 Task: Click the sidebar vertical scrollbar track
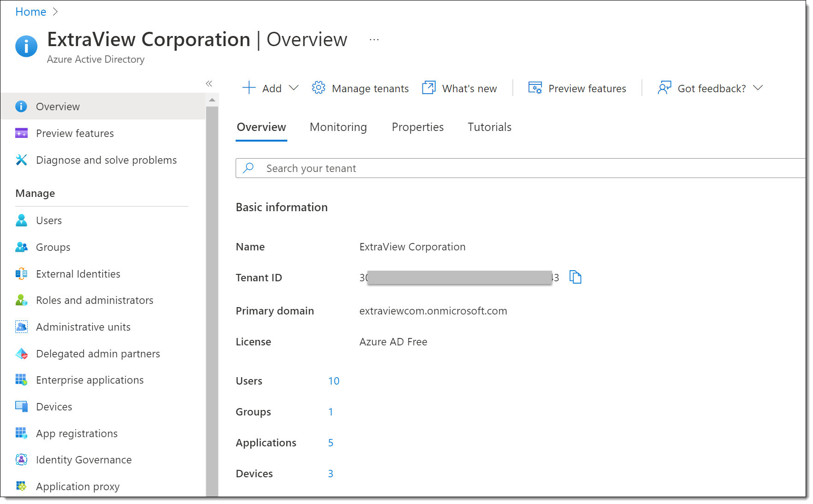coord(212,302)
